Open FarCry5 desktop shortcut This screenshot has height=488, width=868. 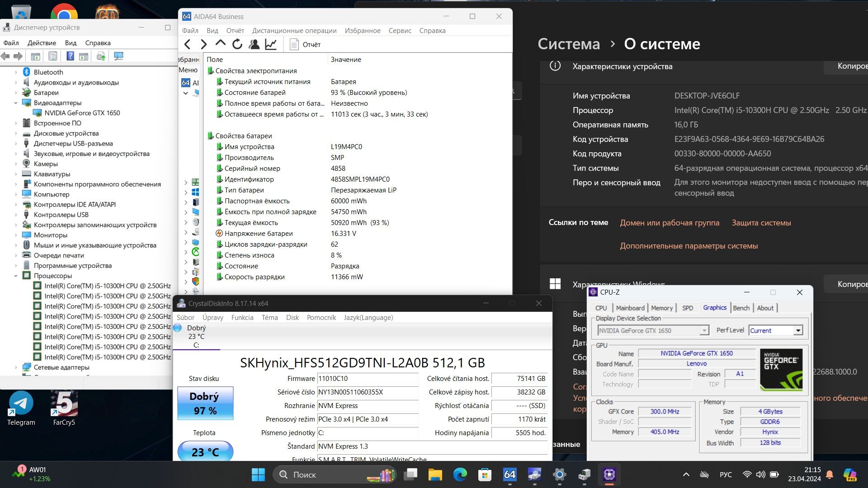[x=64, y=408]
